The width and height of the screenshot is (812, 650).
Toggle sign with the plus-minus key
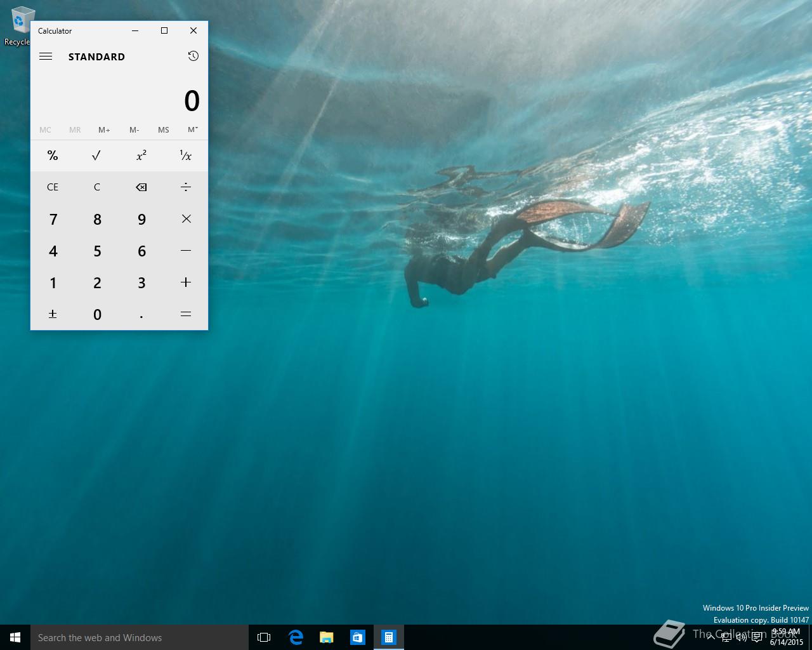point(53,314)
